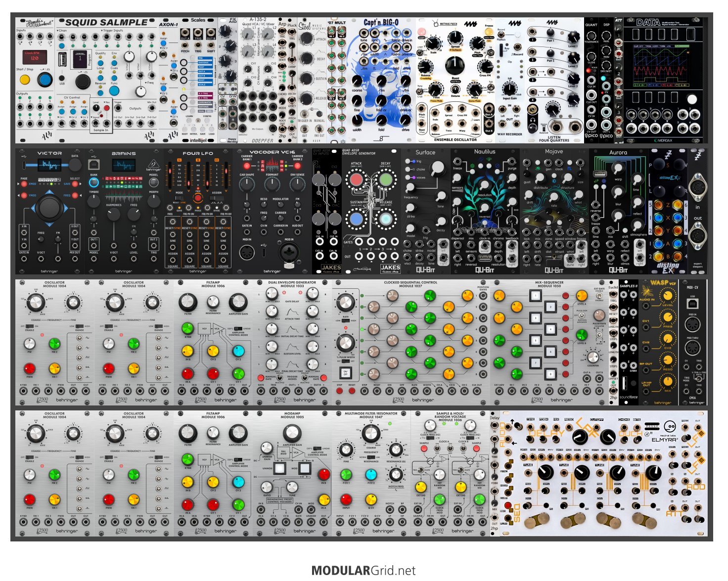
Task: Click the TIMBRE knob on Brains
Action: (x=93, y=201)
